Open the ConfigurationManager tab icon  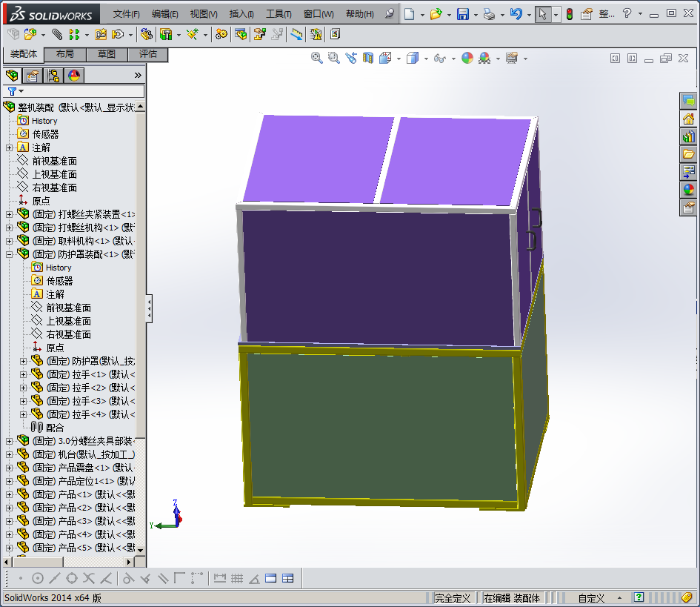(x=53, y=76)
